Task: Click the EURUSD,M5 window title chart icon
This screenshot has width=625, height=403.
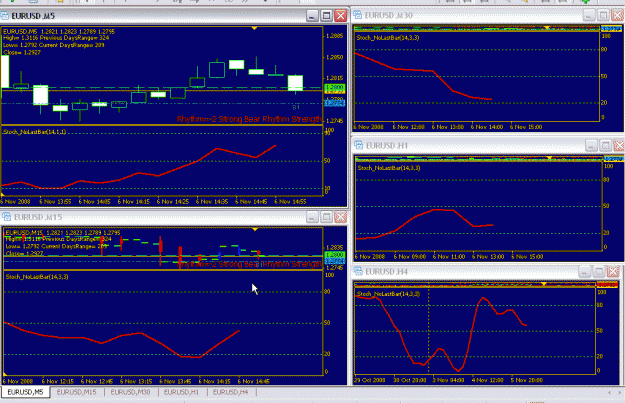Action: tap(4, 16)
